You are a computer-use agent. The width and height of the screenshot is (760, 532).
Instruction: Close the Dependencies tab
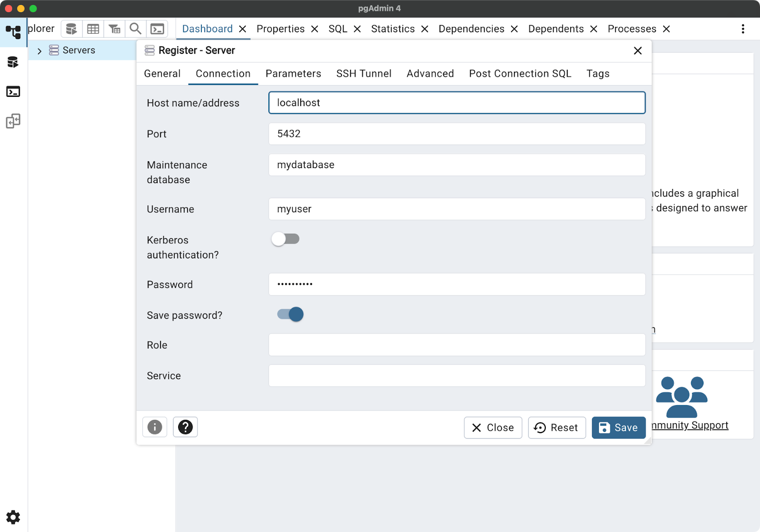tap(514, 29)
